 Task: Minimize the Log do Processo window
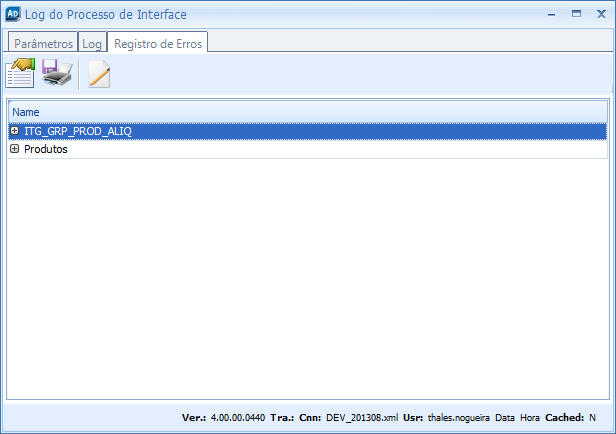[x=552, y=15]
